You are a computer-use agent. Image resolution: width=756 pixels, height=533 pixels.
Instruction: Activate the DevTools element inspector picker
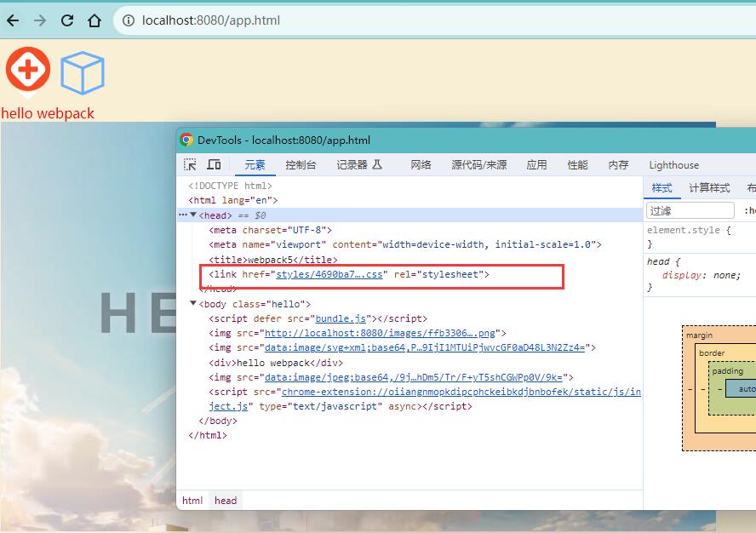pyautogui.click(x=190, y=165)
